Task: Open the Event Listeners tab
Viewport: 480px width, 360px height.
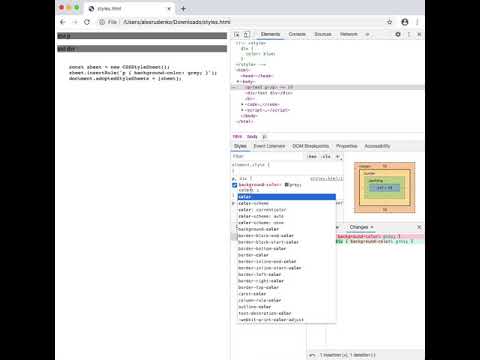Action: coord(269,146)
